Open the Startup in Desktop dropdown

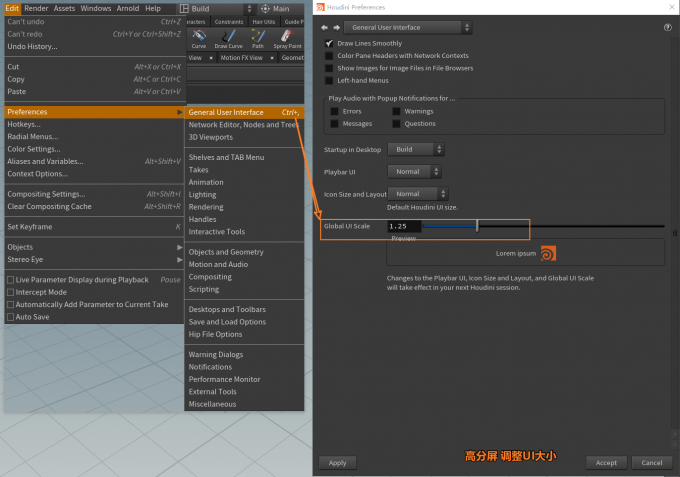pos(418,149)
